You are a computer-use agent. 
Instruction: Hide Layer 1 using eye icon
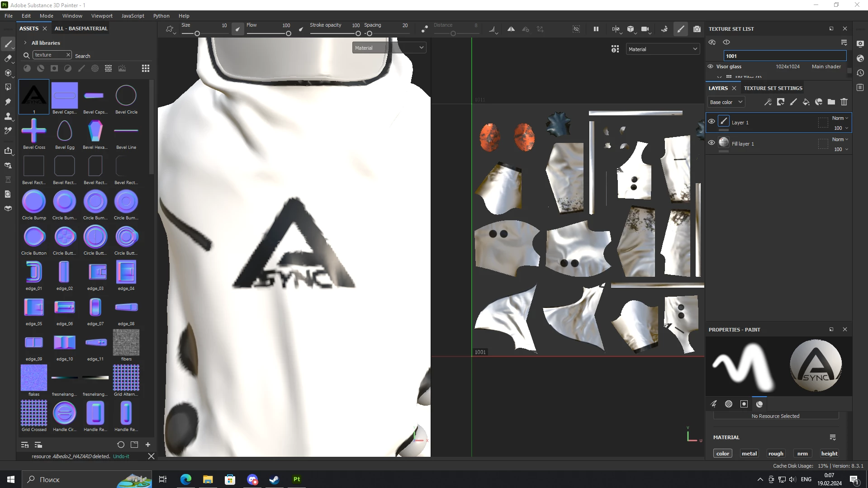coord(711,122)
